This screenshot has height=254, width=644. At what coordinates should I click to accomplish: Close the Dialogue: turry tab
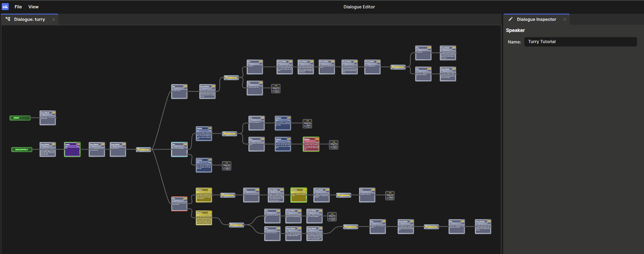tap(54, 19)
